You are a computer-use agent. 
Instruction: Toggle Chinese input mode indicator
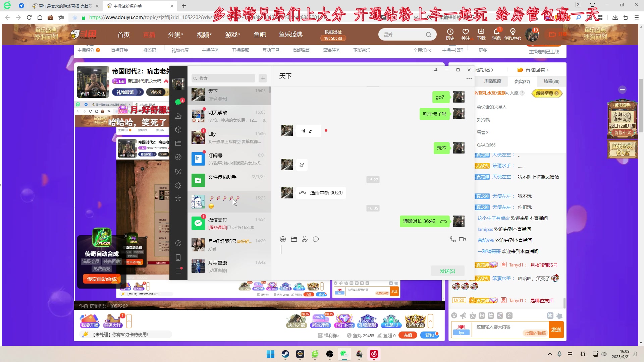click(x=570, y=354)
